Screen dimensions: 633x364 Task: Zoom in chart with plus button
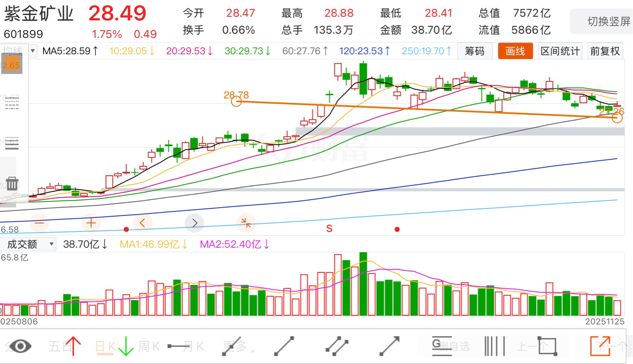91,223
